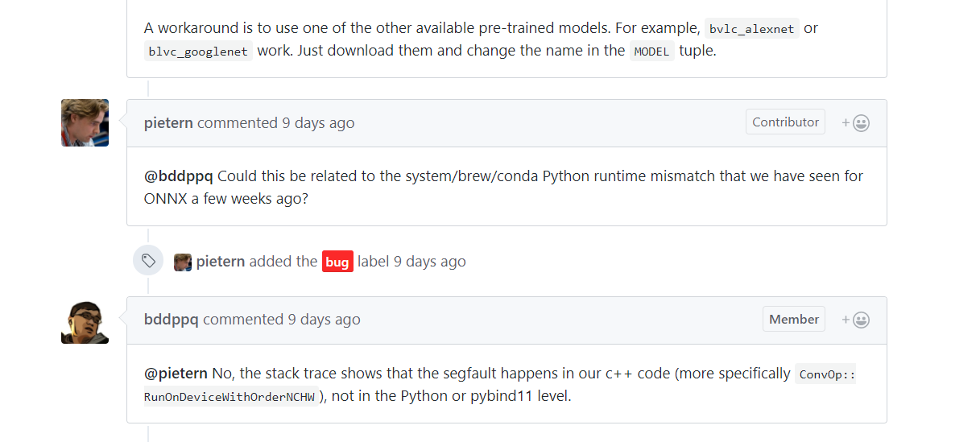Open the @bddppq mention link
This screenshot has height=442, width=980.
point(179,176)
